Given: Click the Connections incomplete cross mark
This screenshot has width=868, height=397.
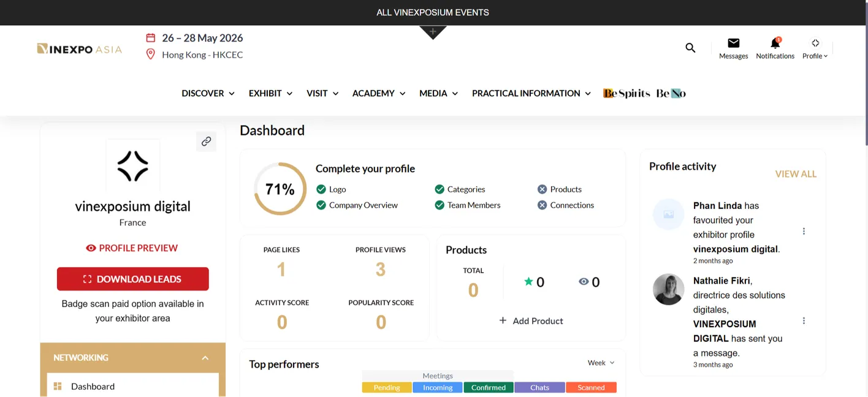Looking at the screenshot, I should tap(542, 205).
